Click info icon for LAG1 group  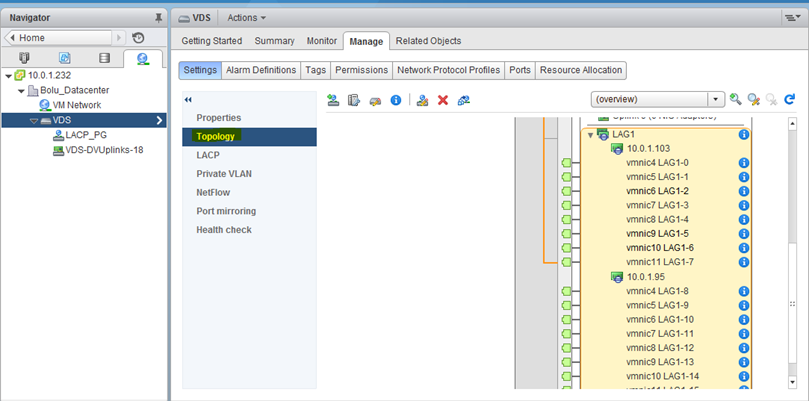(743, 135)
